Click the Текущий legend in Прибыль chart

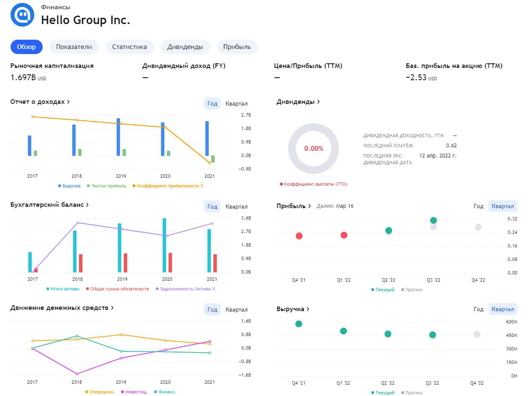pos(383,290)
